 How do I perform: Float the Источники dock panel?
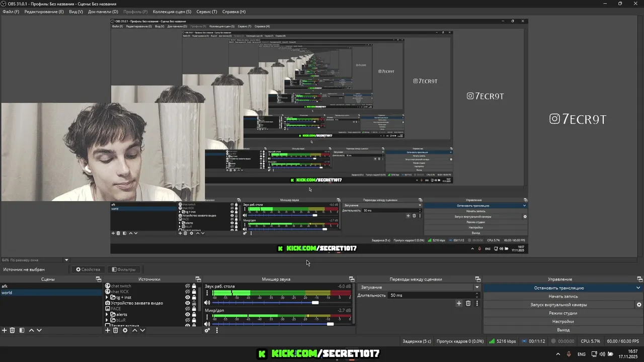(198, 279)
